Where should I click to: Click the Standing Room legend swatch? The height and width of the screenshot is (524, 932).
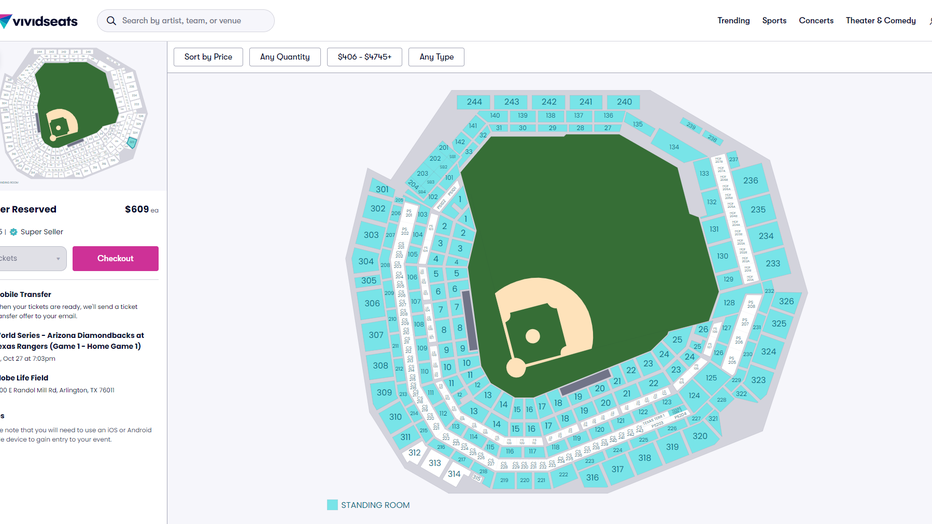(x=332, y=505)
